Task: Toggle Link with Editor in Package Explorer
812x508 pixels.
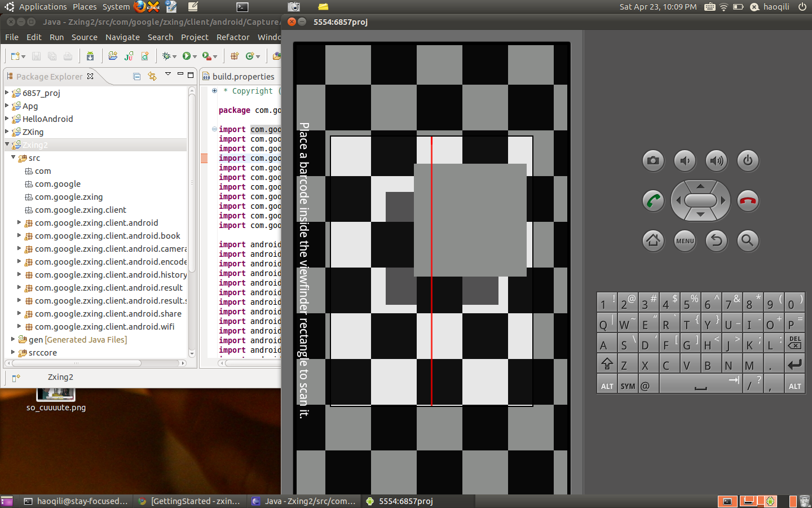Action: 152,76
